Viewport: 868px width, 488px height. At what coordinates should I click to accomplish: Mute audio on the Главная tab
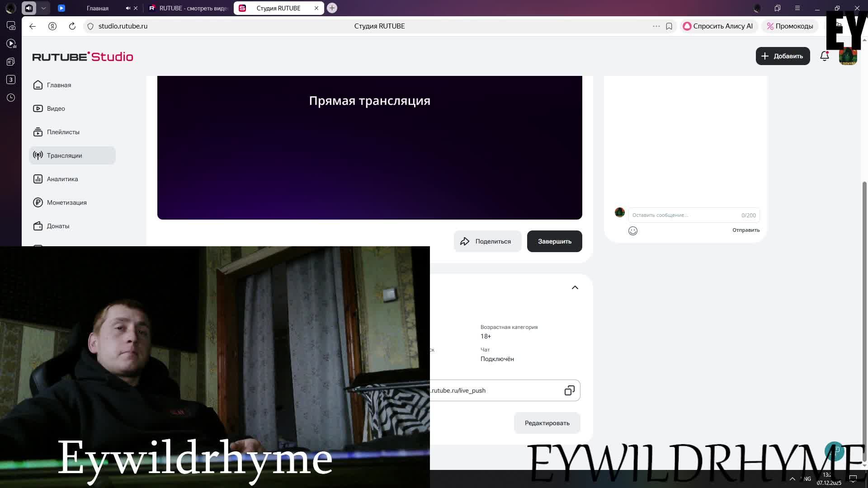pyautogui.click(x=128, y=8)
